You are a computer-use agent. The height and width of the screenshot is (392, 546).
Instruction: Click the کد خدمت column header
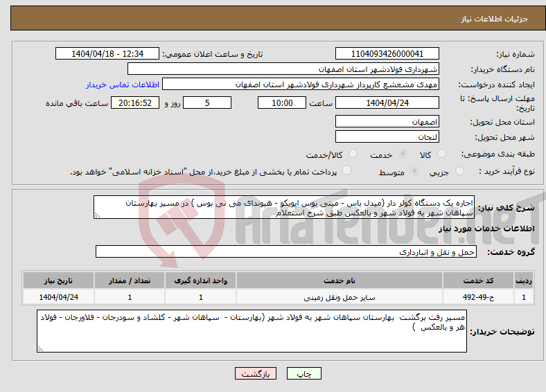click(479, 280)
